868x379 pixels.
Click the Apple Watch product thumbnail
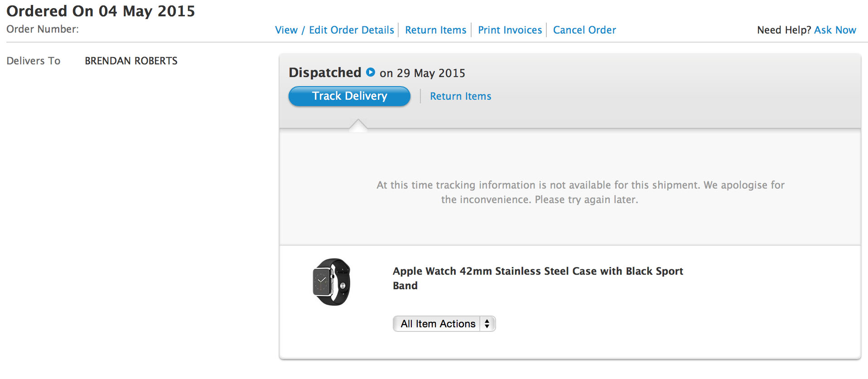(x=332, y=282)
